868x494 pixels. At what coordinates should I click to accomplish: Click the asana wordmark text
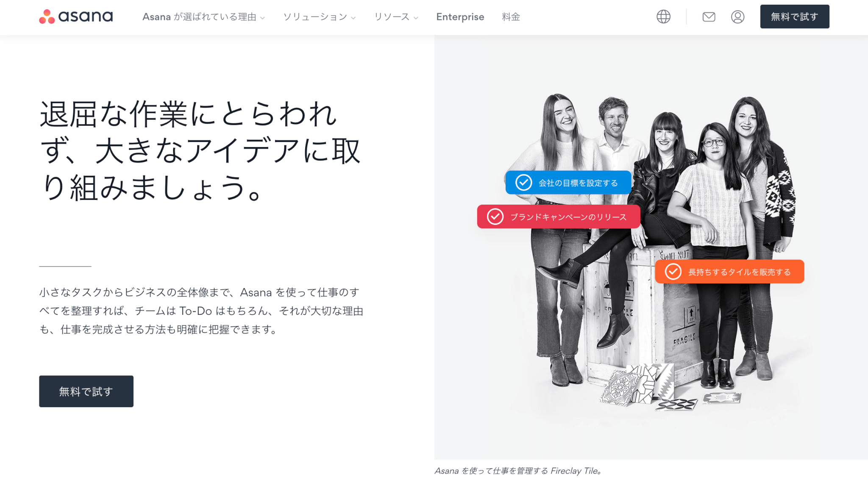[86, 17]
